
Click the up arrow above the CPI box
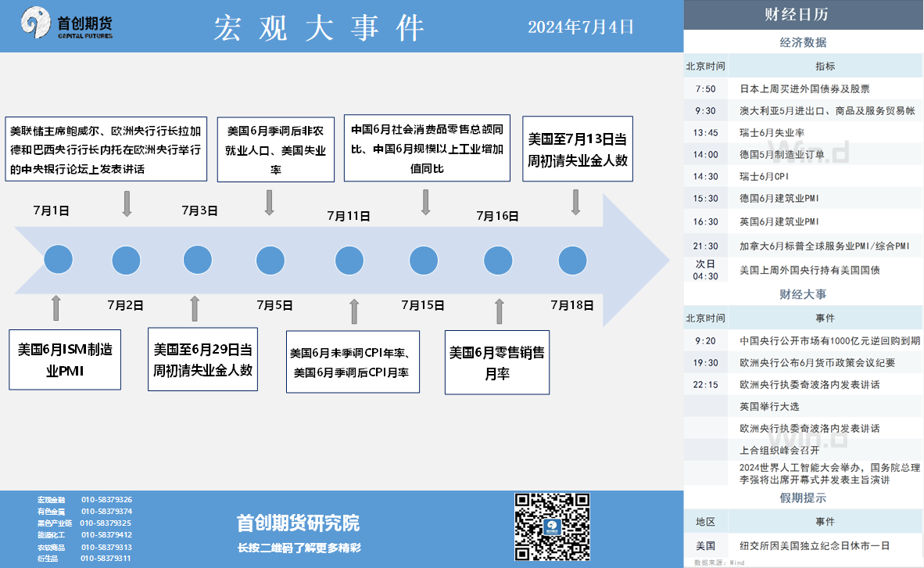(354, 311)
